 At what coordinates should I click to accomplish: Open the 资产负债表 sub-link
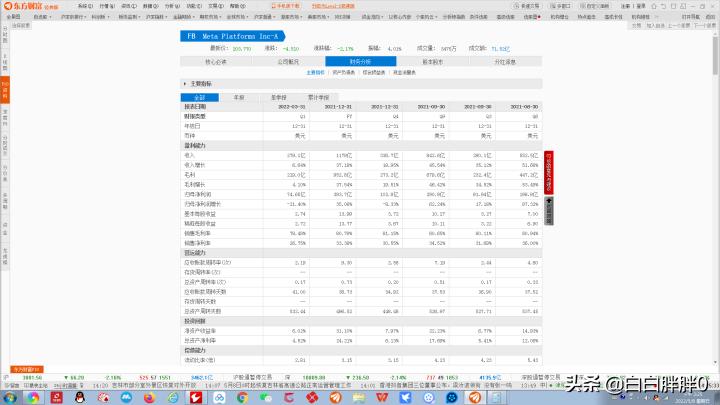pyautogui.click(x=343, y=73)
